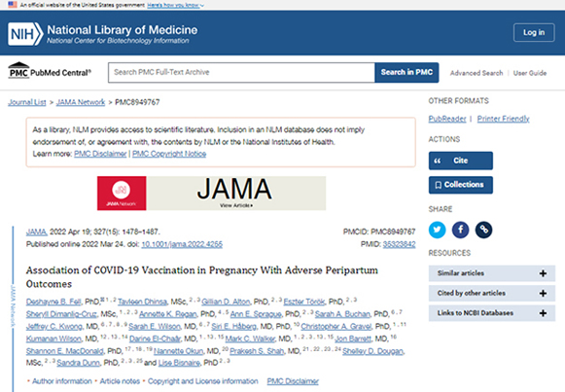This screenshot has width=565, height=392.
Task: Click the Cite button
Action: click(461, 160)
